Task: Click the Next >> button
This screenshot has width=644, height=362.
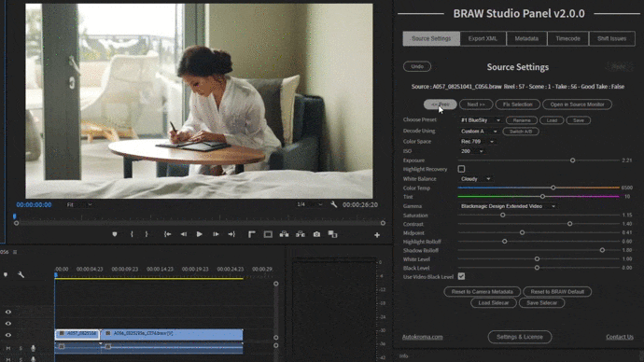Action: pos(476,104)
